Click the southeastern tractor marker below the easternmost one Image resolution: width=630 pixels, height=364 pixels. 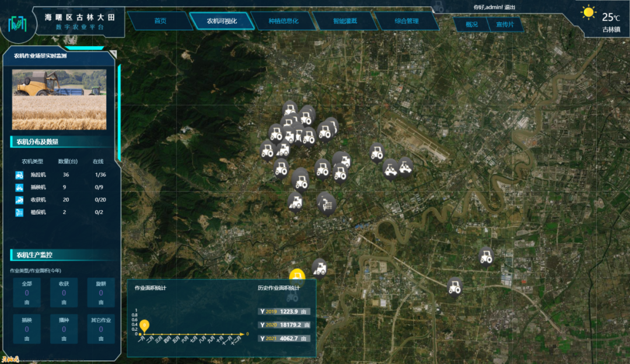455,287
